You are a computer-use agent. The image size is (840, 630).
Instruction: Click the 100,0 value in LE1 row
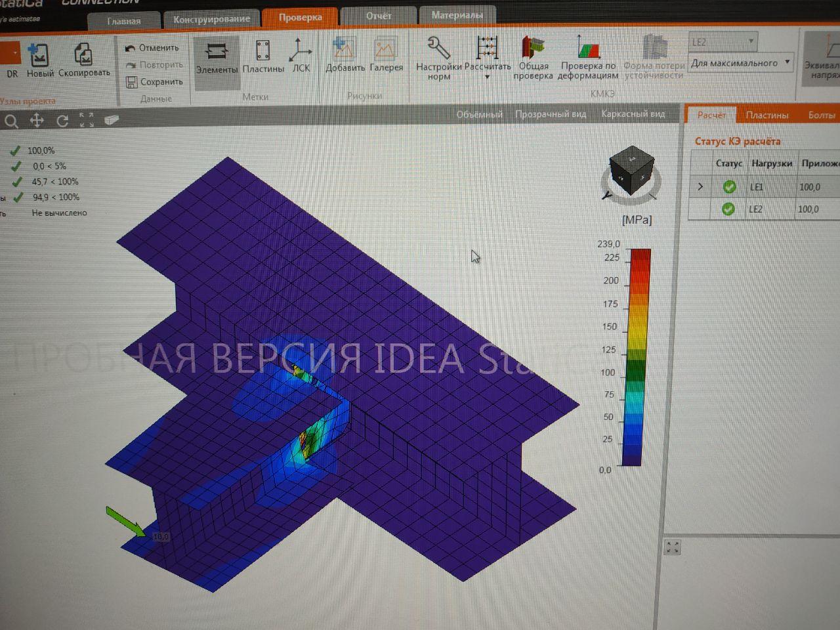810,187
